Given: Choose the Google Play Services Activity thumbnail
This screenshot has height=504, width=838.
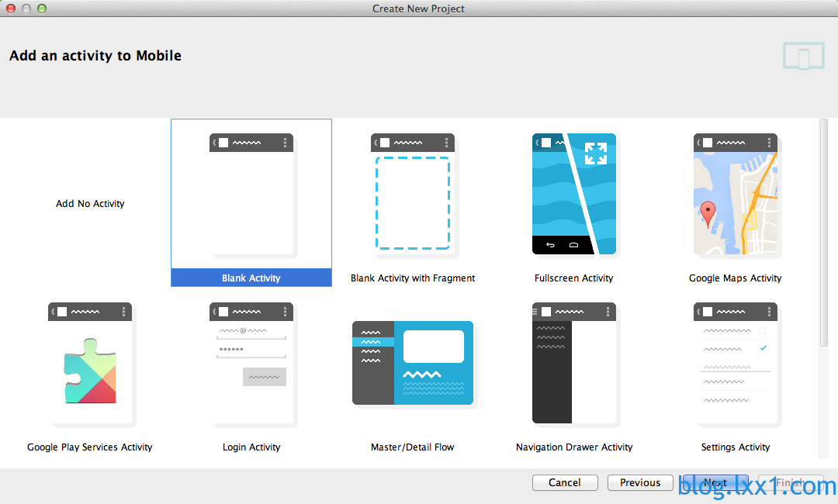Looking at the screenshot, I should pos(90,364).
